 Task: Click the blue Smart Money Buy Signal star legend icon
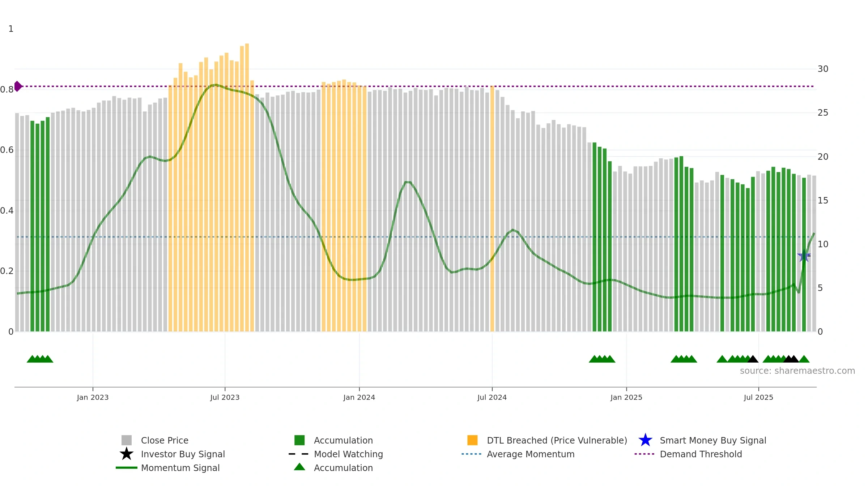(645, 440)
